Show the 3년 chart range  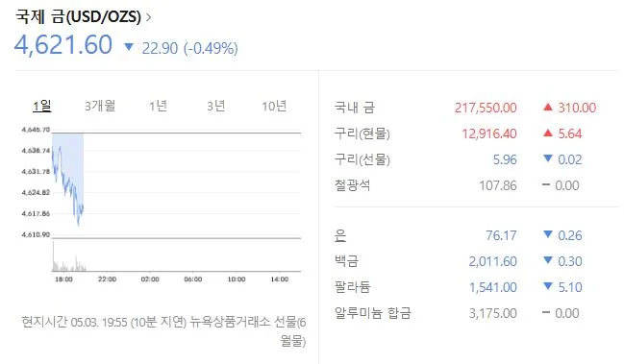coord(216,106)
